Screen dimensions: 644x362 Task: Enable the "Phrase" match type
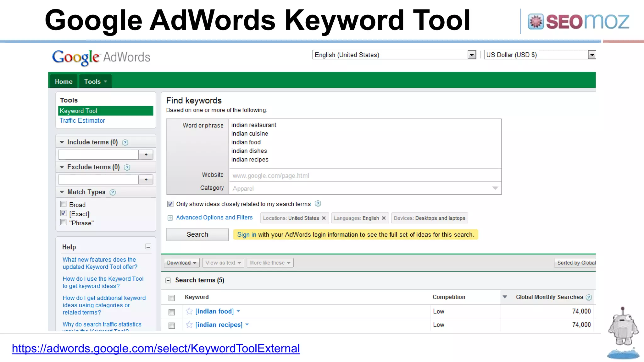63,222
